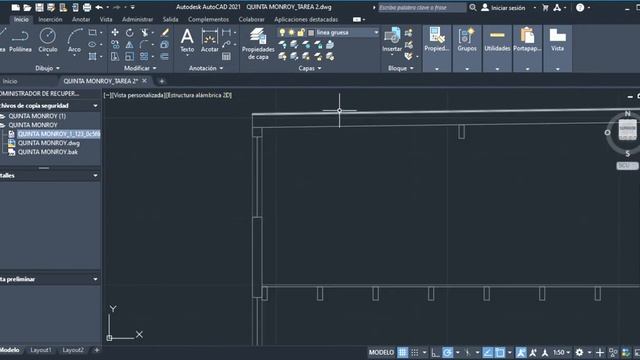Viewport: 640px width, 360px height.
Task: Open the Portapapeles panel button
Action: point(527,48)
